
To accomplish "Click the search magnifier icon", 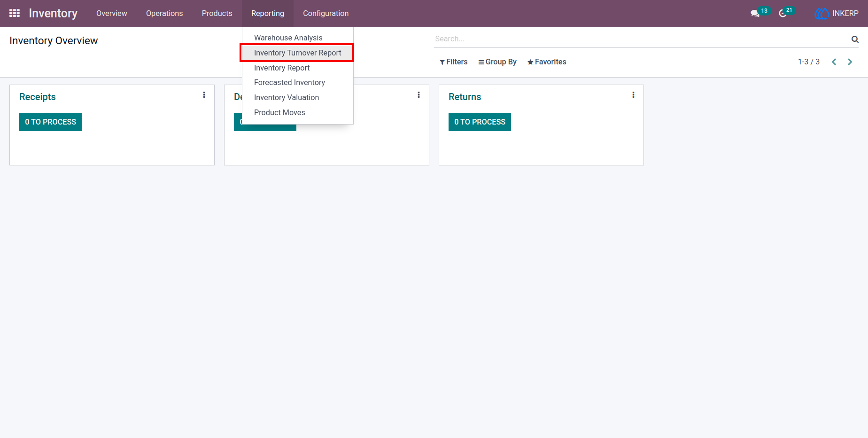I will [855, 39].
